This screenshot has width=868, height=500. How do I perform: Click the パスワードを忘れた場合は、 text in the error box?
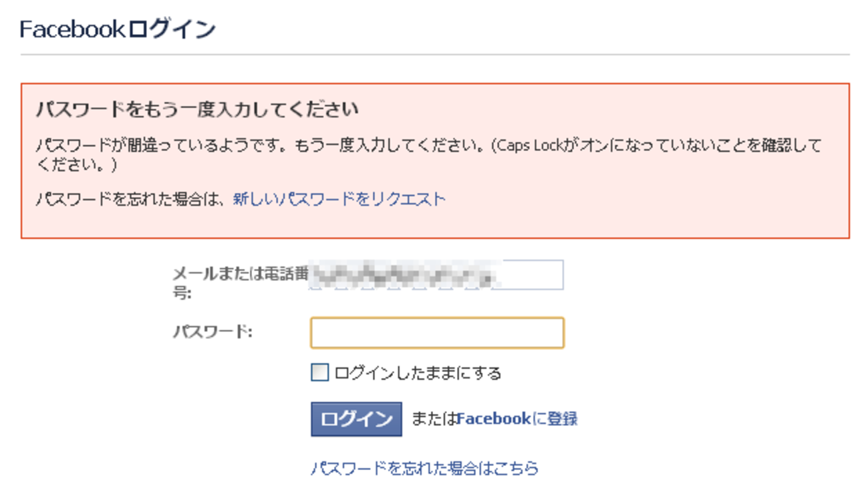tap(132, 199)
